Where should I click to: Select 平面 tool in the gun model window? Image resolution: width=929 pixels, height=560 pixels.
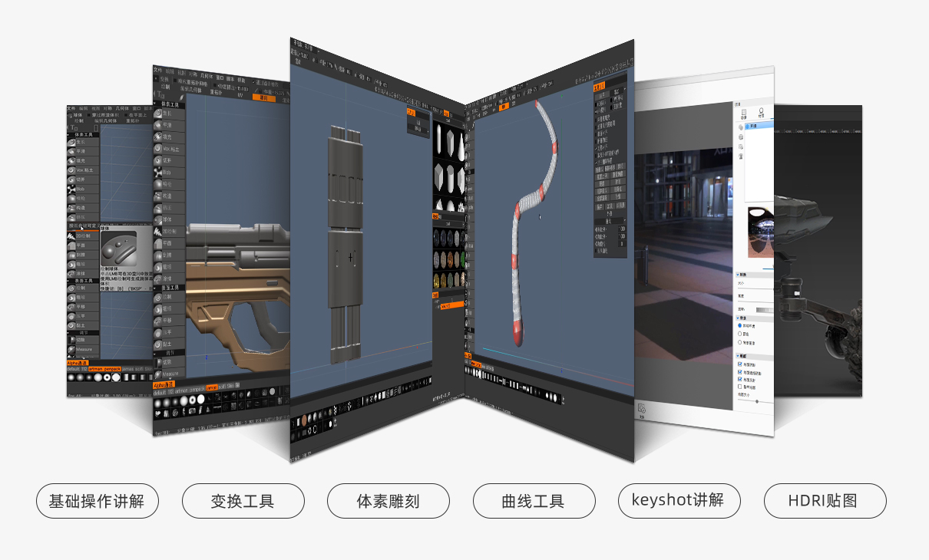pyautogui.click(x=169, y=242)
